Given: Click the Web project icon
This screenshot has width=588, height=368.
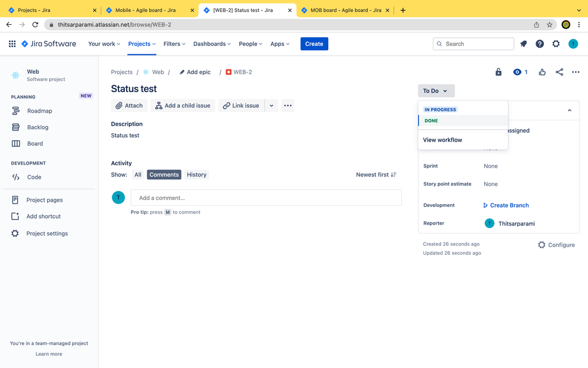Looking at the screenshot, I should [x=15, y=75].
